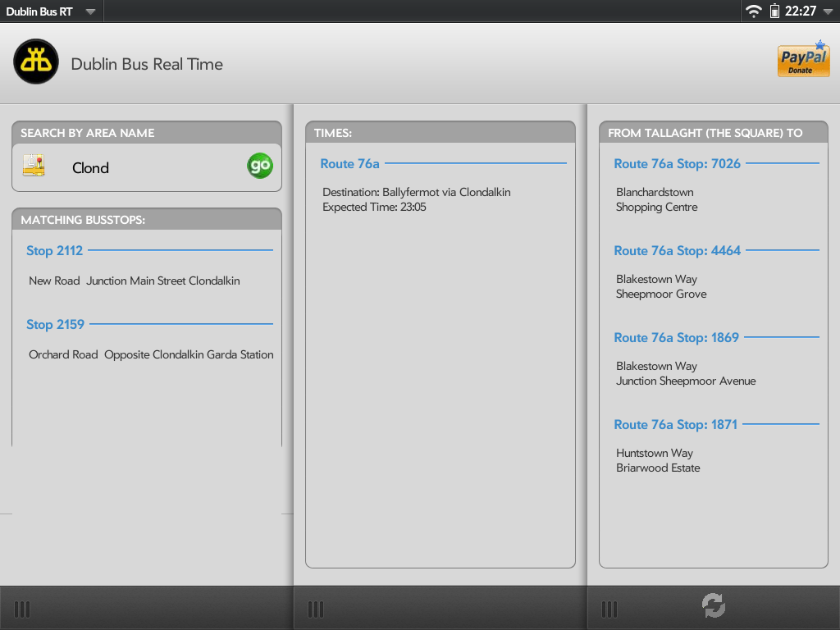Grab the Times panel drag handle icon

[316, 609]
